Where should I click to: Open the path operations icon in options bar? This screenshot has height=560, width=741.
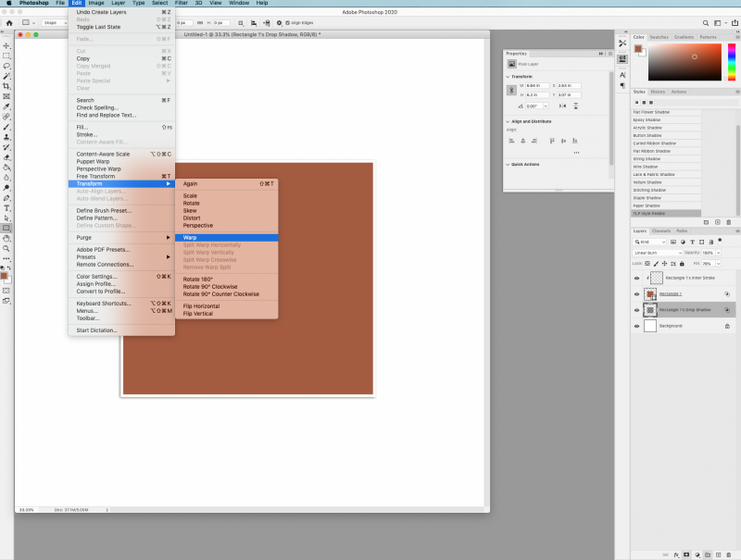[241, 22]
